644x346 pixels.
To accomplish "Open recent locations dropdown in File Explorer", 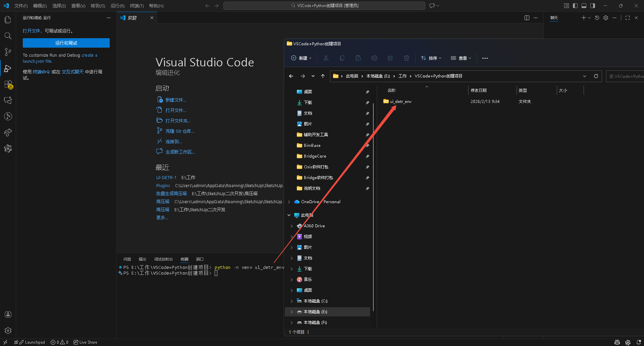I will tap(313, 76).
